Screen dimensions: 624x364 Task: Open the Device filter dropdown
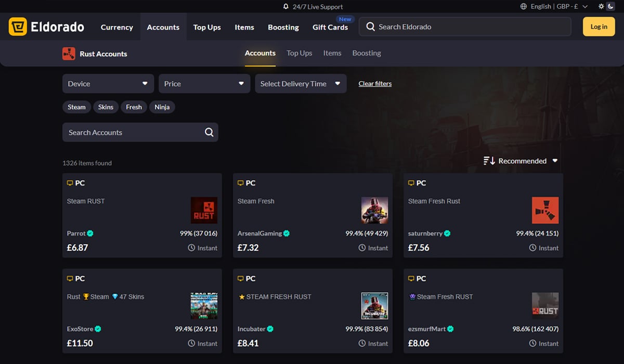pyautogui.click(x=108, y=83)
